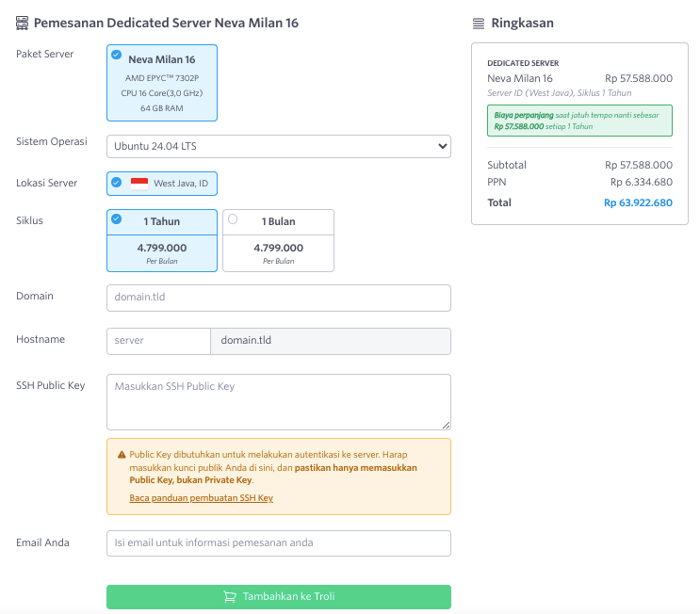Open the Baca panduan pembuatan SSH Key link

(x=201, y=497)
